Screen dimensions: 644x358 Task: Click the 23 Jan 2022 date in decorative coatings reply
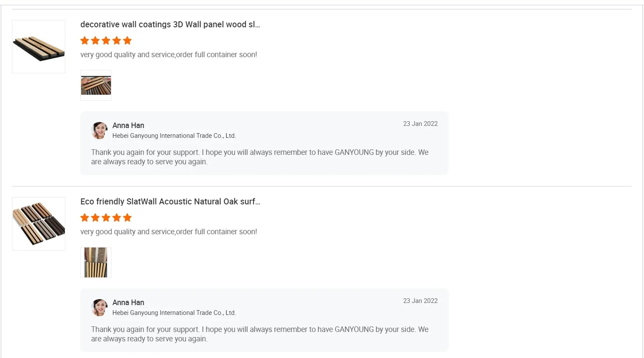(420, 124)
